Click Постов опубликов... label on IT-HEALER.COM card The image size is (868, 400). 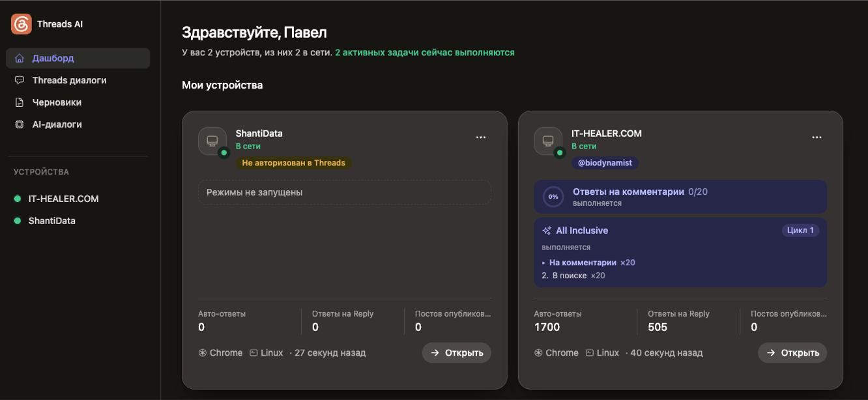pyautogui.click(x=788, y=313)
